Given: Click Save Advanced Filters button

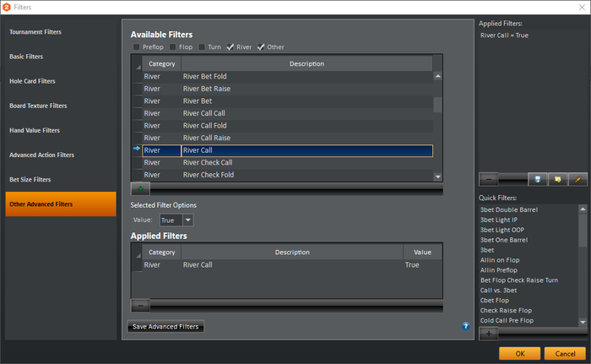Looking at the screenshot, I should [x=165, y=326].
